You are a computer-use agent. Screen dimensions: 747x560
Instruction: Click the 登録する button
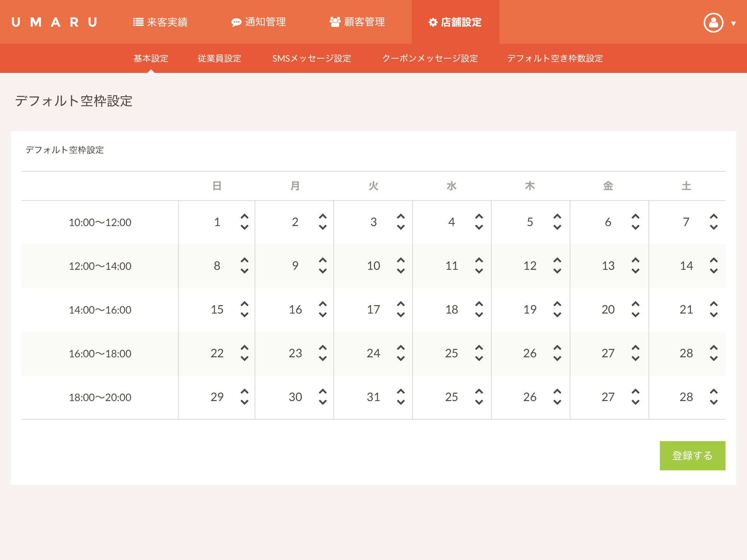click(x=692, y=456)
